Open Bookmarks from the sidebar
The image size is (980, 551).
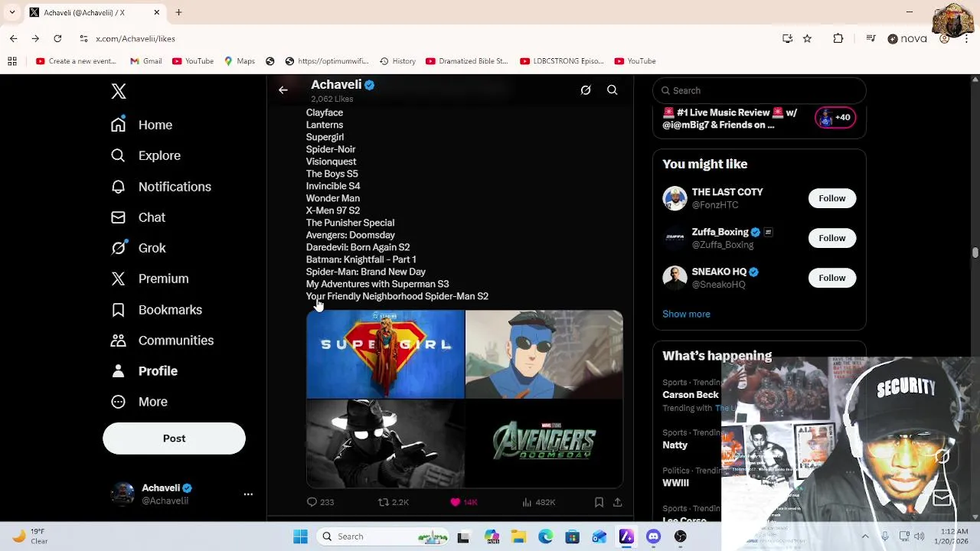(157, 310)
